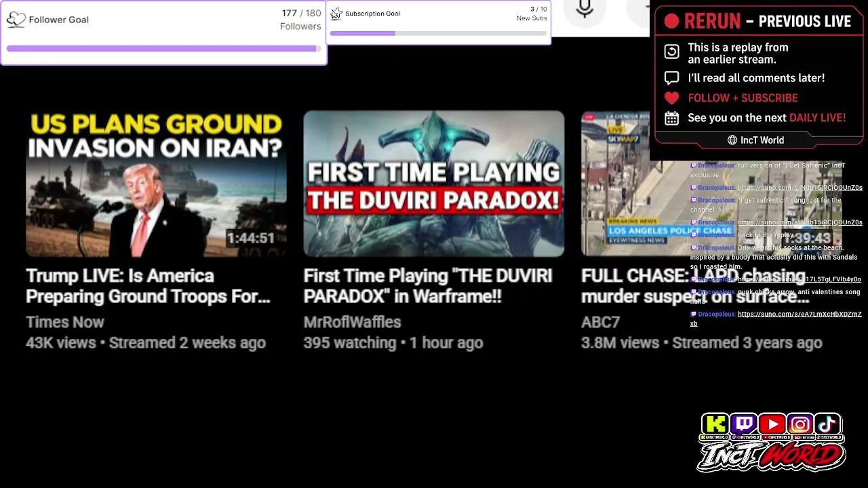The image size is (868, 488).
Task: Click the Subscription Goal star icon
Action: [336, 14]
